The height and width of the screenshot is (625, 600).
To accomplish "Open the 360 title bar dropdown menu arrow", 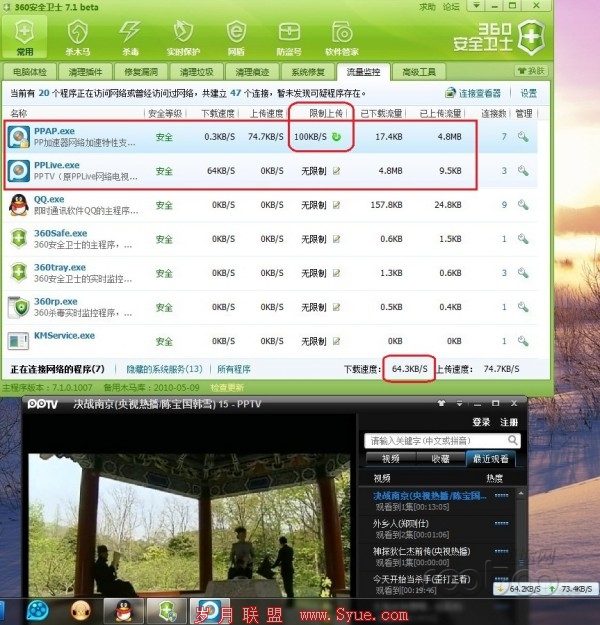I will [476, 6].
